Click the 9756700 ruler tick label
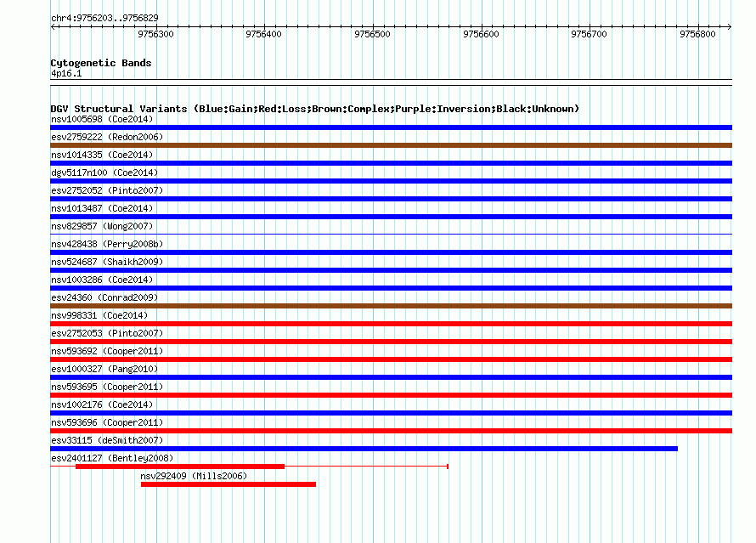The width and height of the screenshot is (756, 543). 589,34
